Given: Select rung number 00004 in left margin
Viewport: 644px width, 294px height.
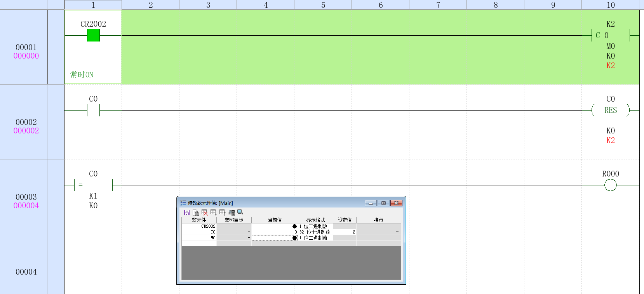Looking at the screenshot, I should click(26, 272).
